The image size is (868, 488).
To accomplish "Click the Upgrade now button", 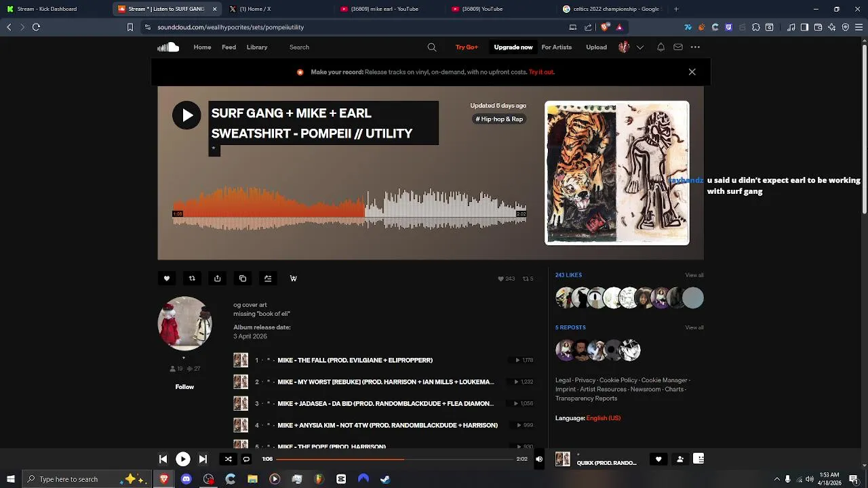I will 513,47.
